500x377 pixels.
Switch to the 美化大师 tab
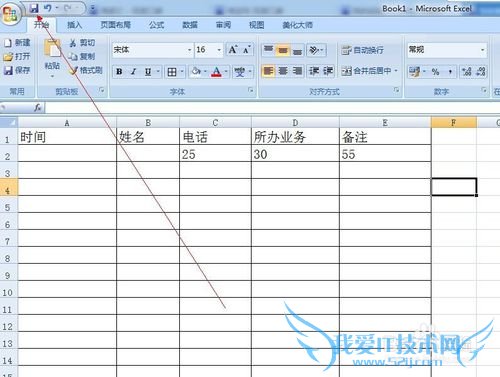point(297,25)
